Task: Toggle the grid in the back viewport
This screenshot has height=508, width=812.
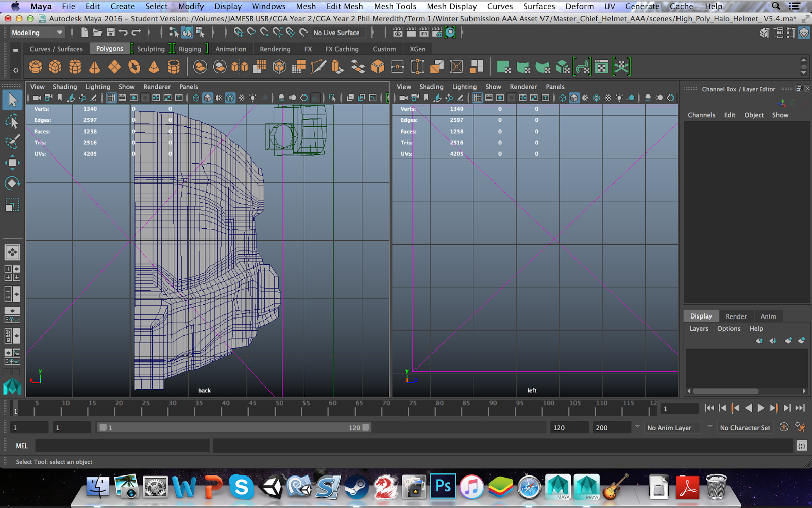Action: pos(111,98)
